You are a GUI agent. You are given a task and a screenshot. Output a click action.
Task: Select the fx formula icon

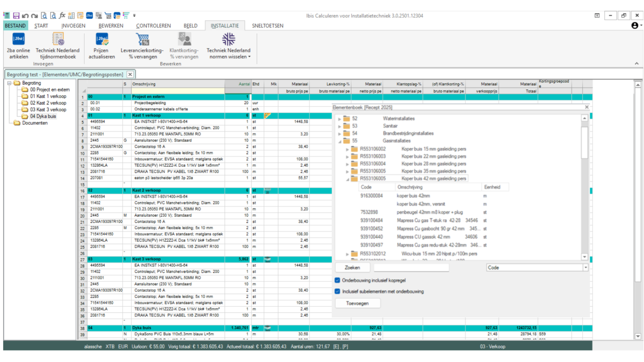62,15
